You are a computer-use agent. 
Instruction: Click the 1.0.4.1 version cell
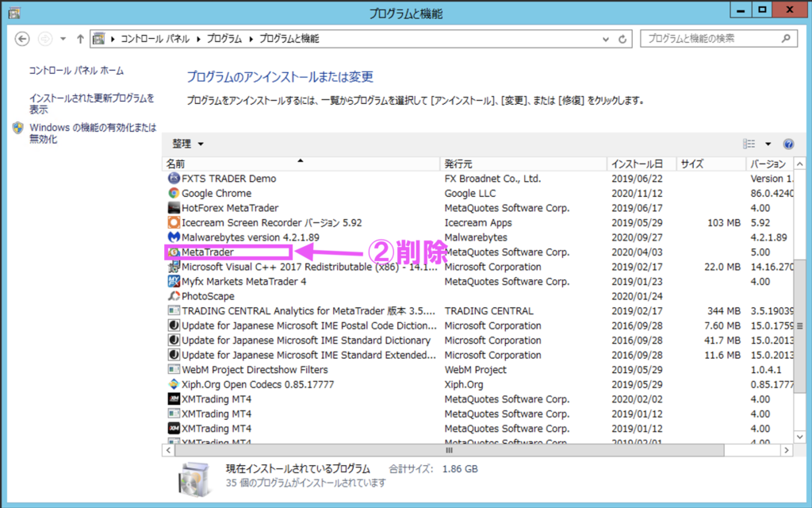[766, 370]
